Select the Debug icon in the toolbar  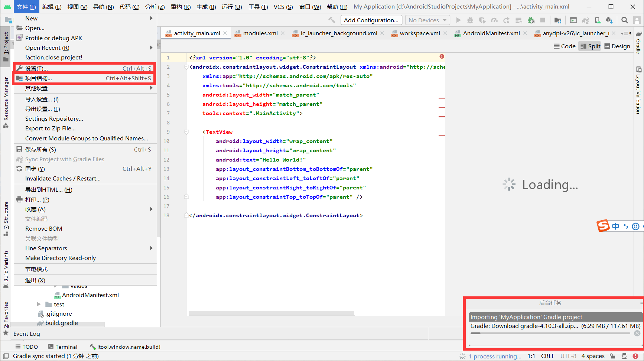click(470, 20)
